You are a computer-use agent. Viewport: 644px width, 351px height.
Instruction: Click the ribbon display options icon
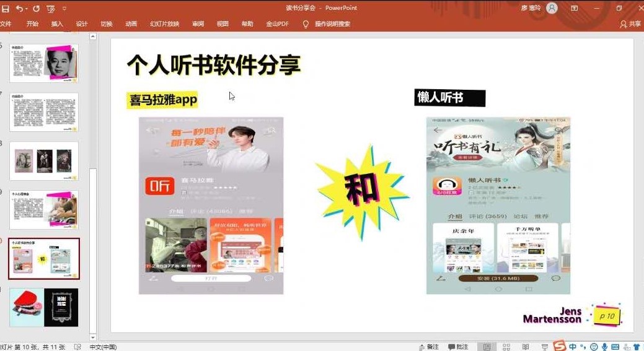574,8
